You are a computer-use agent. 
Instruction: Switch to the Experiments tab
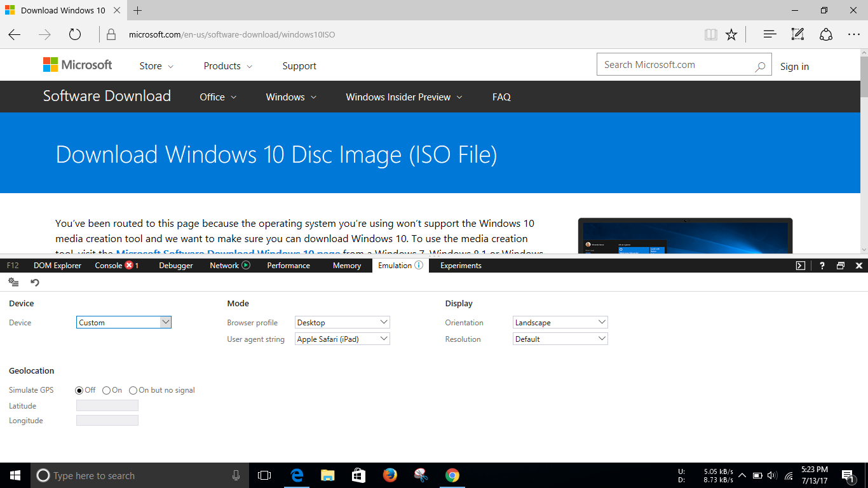(x=461, y=266)
